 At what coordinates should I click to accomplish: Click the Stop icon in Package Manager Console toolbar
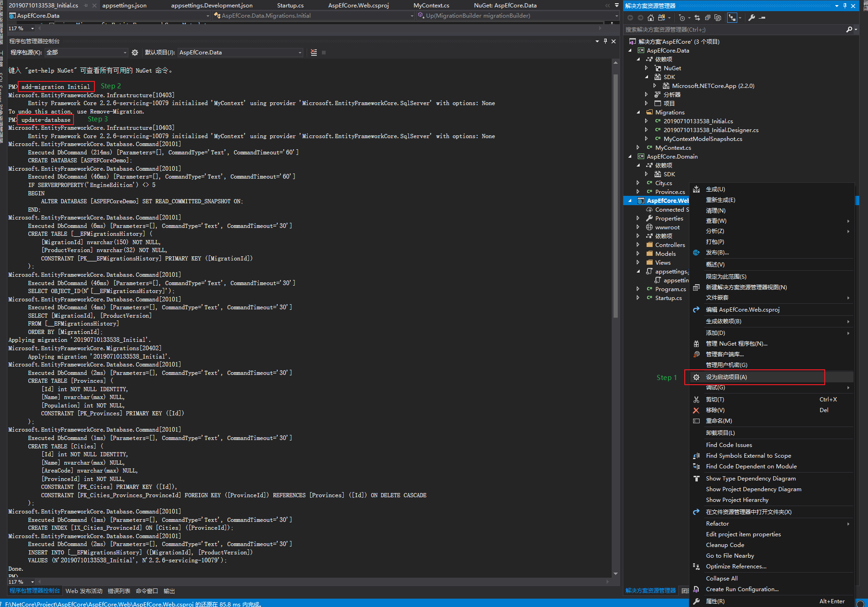(x=324, y=52)
